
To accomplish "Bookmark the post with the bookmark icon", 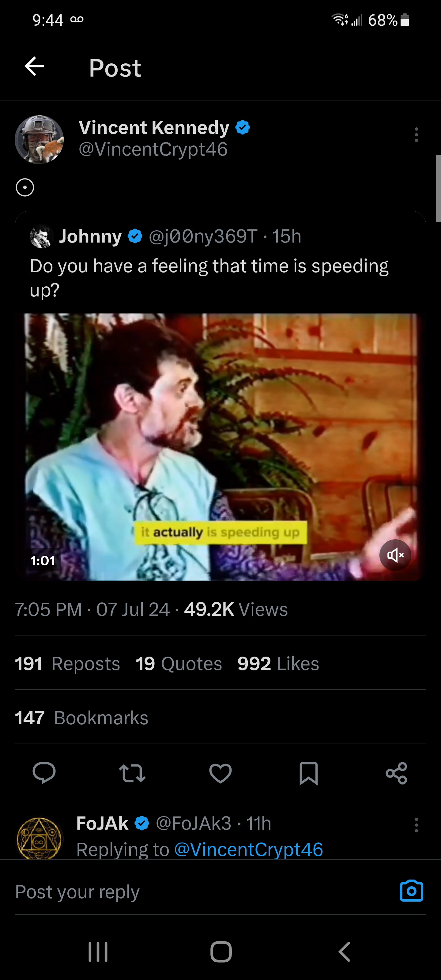I will click(x=309, y=773).
